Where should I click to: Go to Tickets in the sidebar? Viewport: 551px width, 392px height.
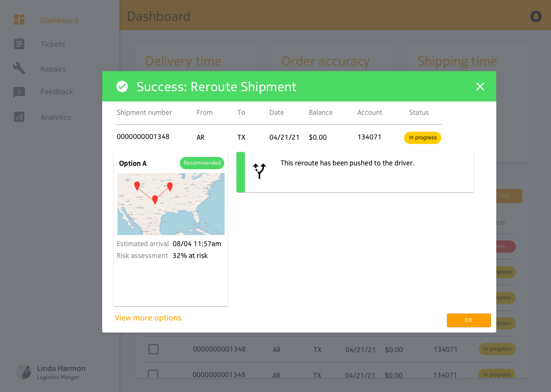[x=53, y=44]
